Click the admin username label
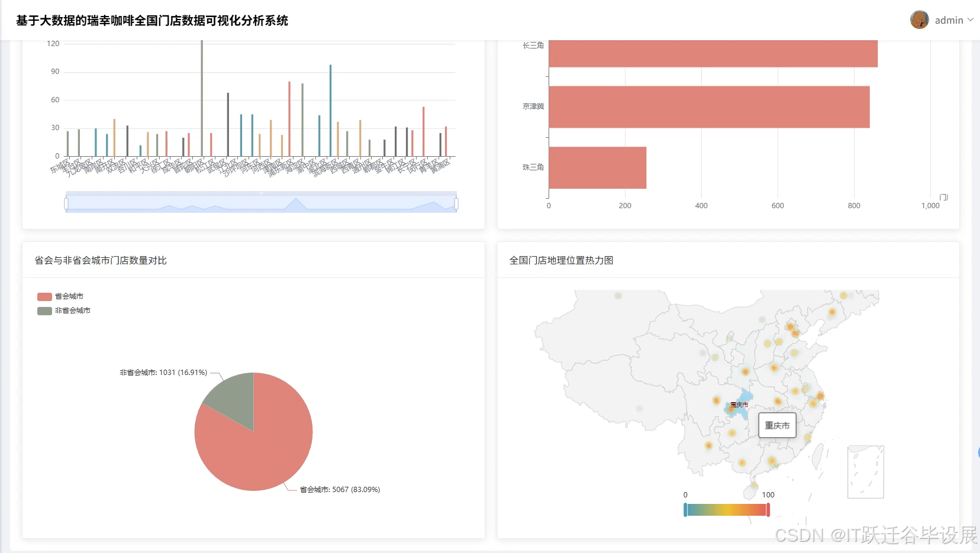980x553 pixels. pyautogui.click(x=949, y=20)
